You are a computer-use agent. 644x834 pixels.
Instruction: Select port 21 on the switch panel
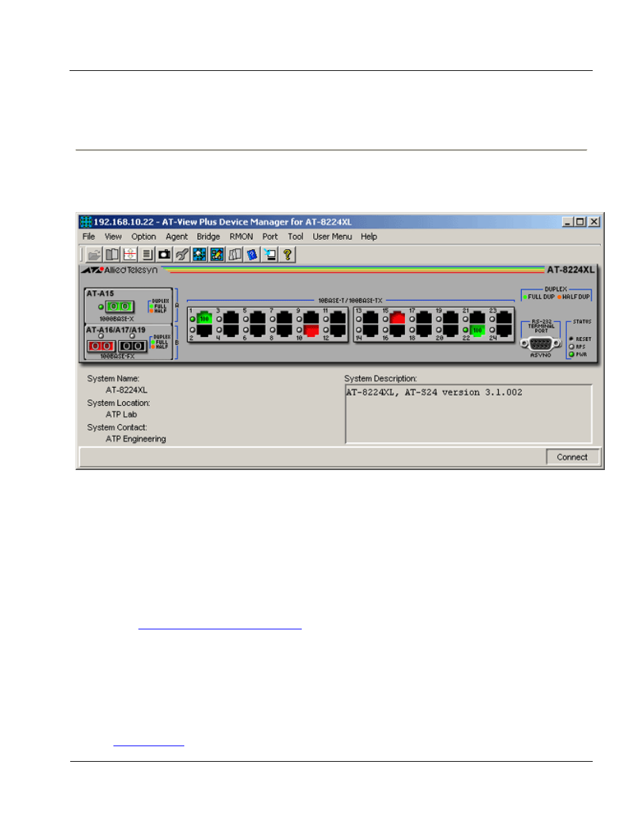click(x=477, y=318)
